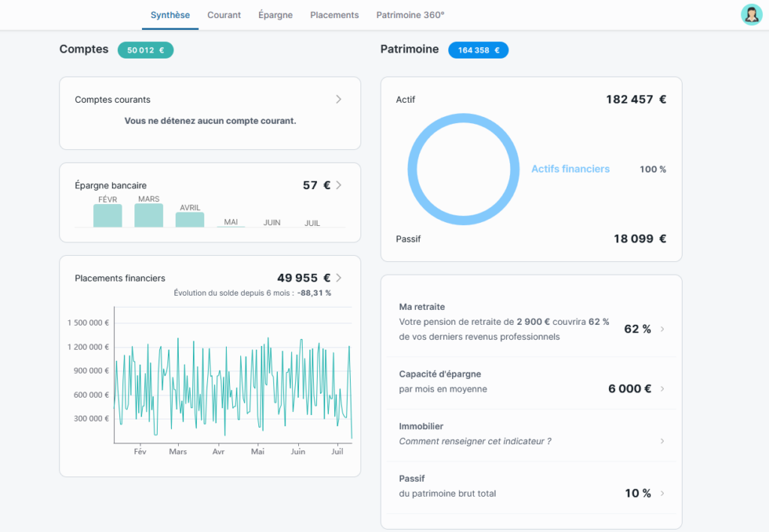Expand Capacité d'épargne row arrow

[x=662, y=389]
